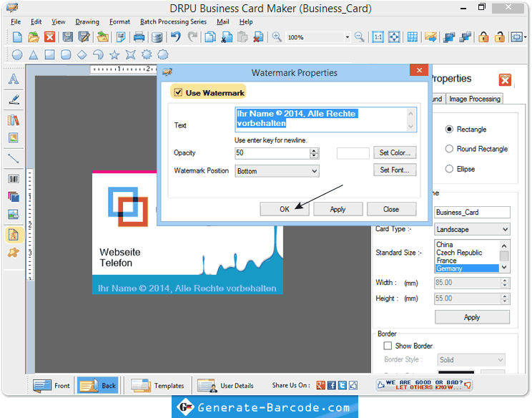Viewport: 532px width, 418px height.
Task: Open the Border Style Solid dropdown
Action: tap(471, 359)
